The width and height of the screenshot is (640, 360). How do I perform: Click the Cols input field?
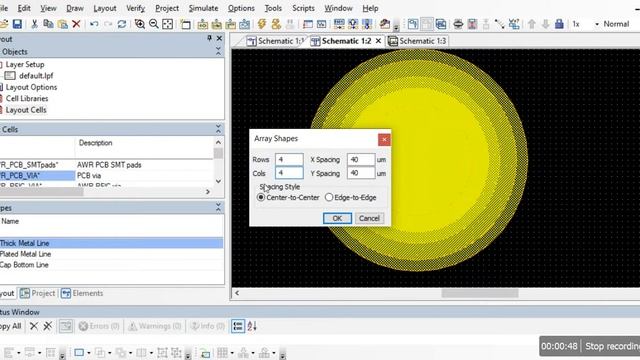click(x=289, y=173)
